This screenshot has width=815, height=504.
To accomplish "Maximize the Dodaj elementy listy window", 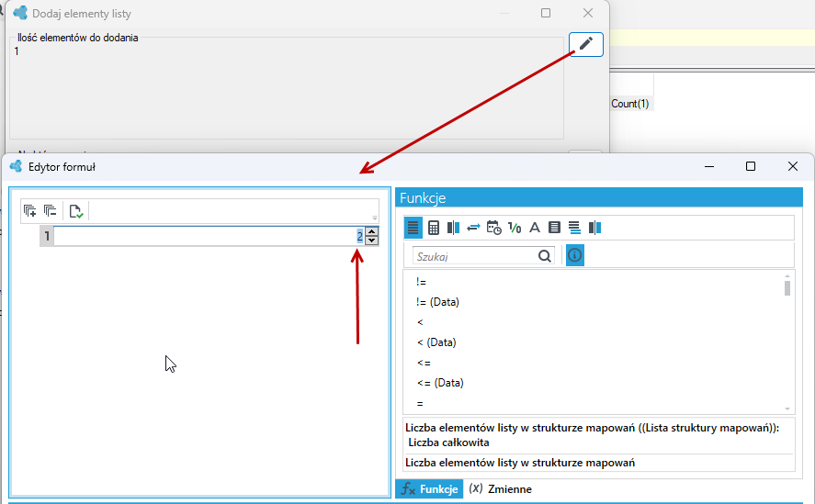I will pos(546,13).
